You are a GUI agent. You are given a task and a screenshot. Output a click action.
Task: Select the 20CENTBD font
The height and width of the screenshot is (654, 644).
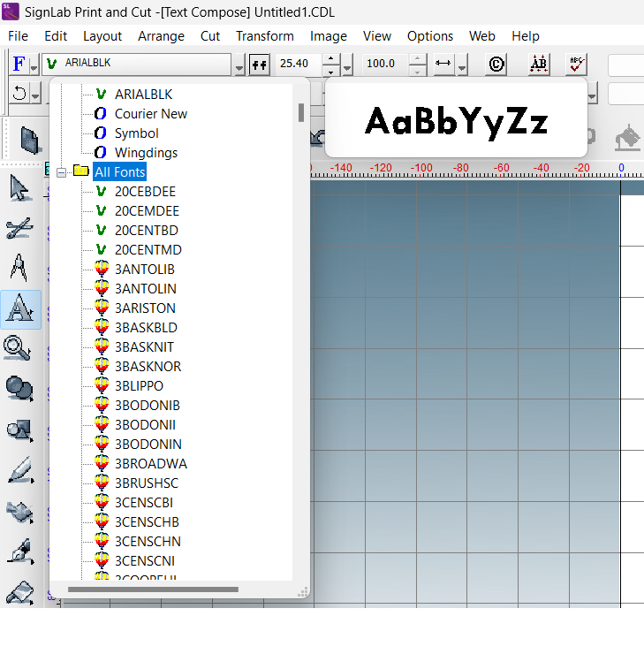click(147, 231)
